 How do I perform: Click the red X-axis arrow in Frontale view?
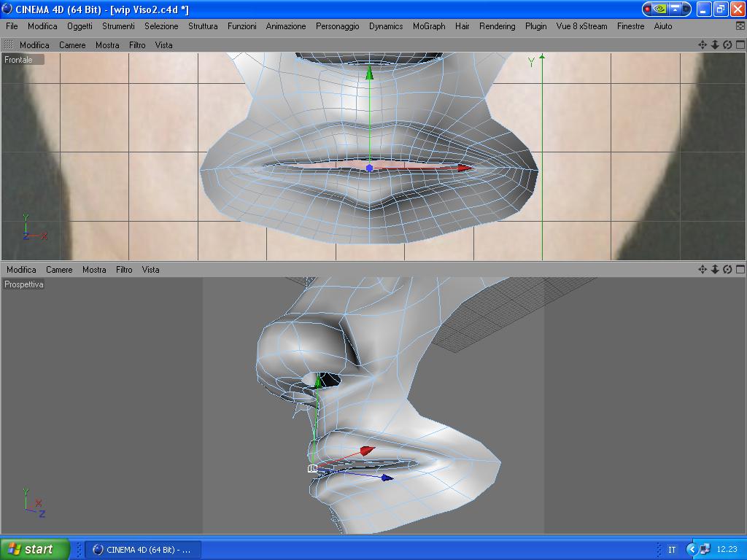point(464,168)
